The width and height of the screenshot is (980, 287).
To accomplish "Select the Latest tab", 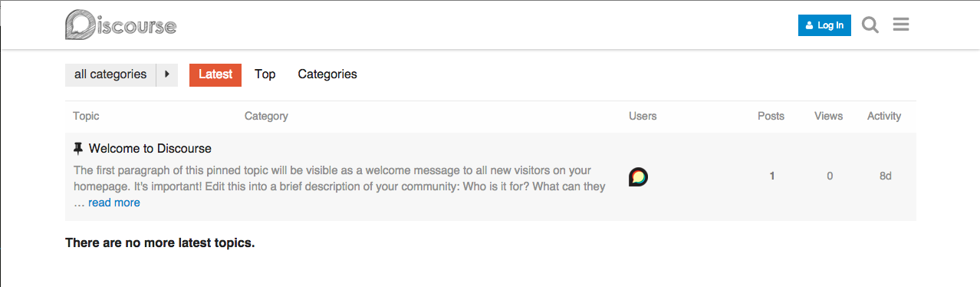I will (x=215, y=74).
